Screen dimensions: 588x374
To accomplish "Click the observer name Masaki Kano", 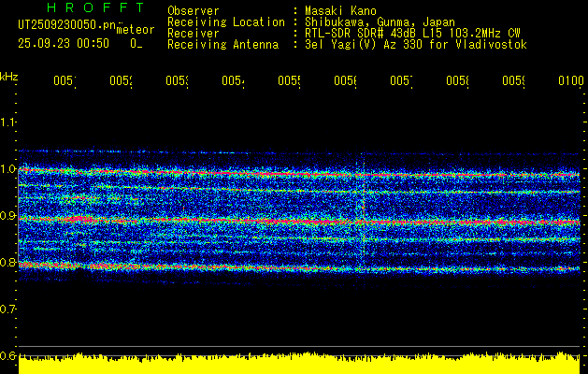I will 340,11.
